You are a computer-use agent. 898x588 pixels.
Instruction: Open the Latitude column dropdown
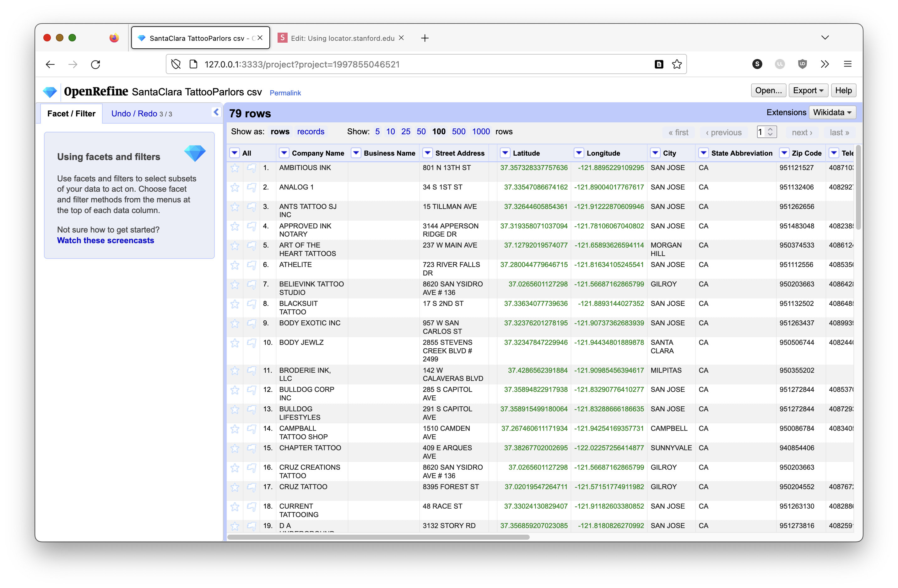[505, 153]
